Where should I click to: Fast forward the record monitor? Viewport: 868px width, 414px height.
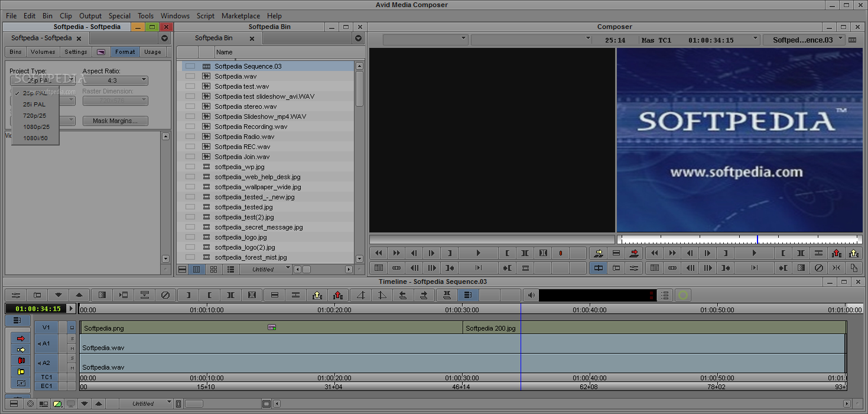tap(672, 253)
